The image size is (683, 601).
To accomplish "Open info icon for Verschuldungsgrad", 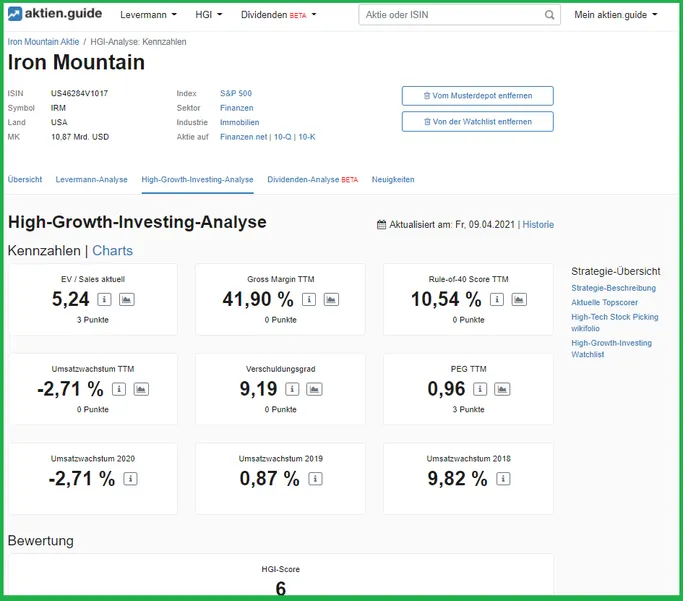I will point(292,389).
